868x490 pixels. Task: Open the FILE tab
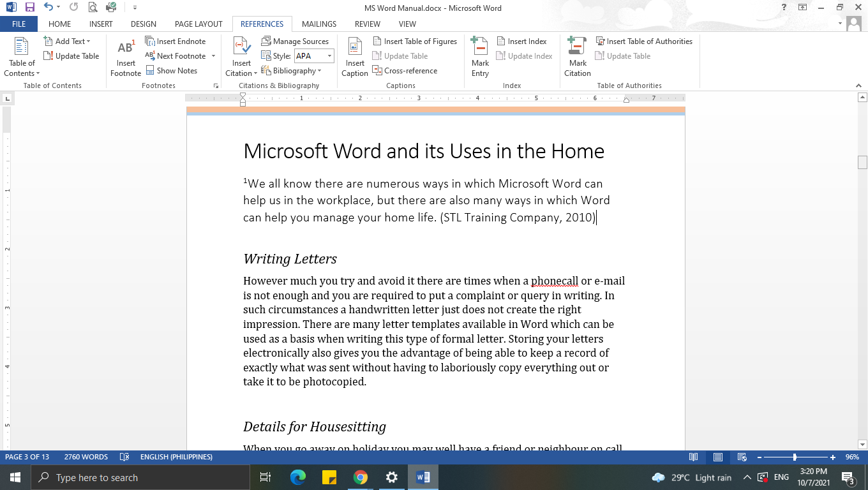click(19, 24)
